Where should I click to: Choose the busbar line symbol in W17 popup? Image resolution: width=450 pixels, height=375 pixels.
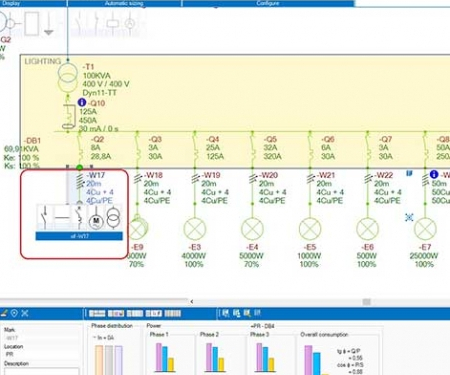[x=62, y=218]
